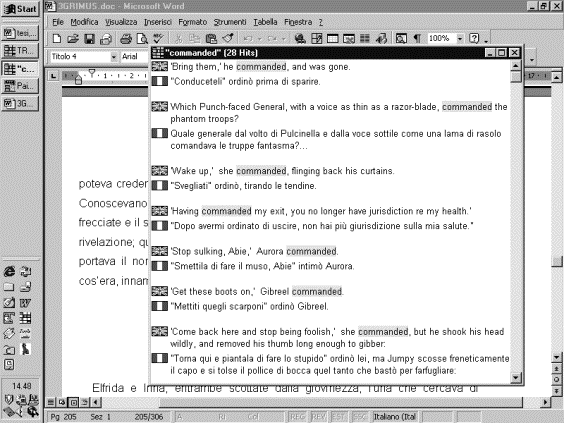Image resolution: width=564 pixels, height=423 pixels.
Task: Click the Paste clipboard icon
Action: point(212,38)
